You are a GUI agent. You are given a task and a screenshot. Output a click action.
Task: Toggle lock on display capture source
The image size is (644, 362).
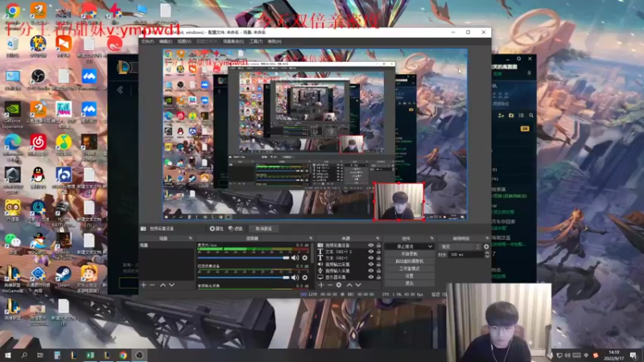point(378,277)
